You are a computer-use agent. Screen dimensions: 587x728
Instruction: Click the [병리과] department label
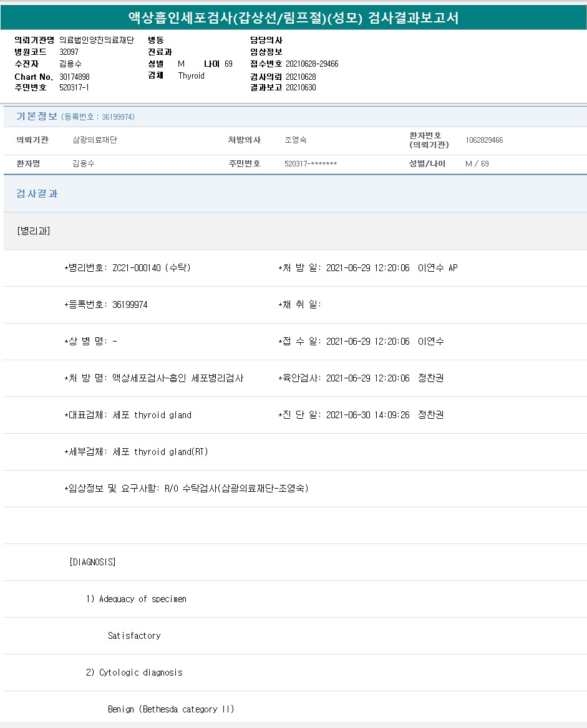coord(34,231)
